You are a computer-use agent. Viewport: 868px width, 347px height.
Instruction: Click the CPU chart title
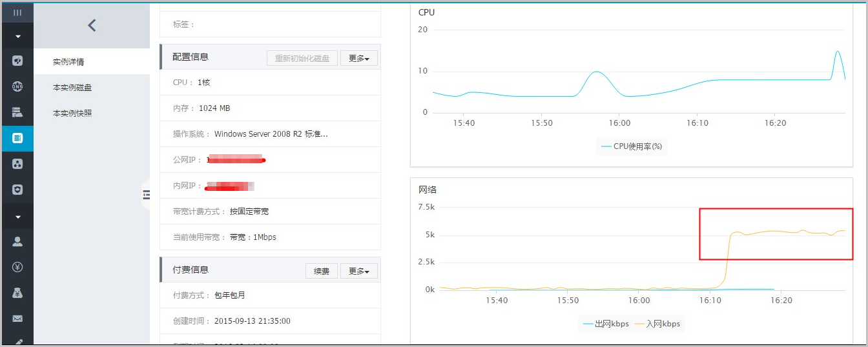point(426,12)
